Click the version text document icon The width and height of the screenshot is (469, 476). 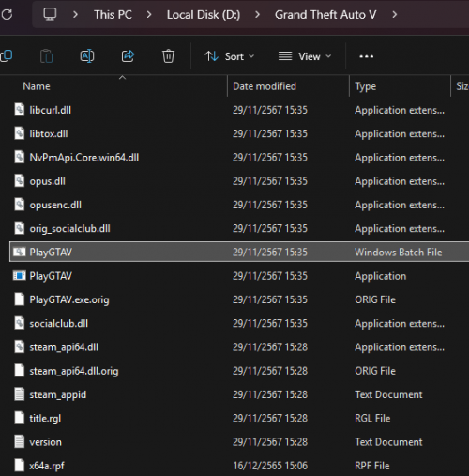coord(20,442)
